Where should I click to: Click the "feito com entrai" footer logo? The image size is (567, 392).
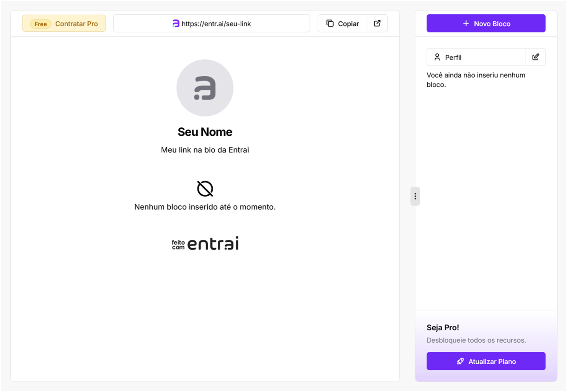click(x=205, y=244)
